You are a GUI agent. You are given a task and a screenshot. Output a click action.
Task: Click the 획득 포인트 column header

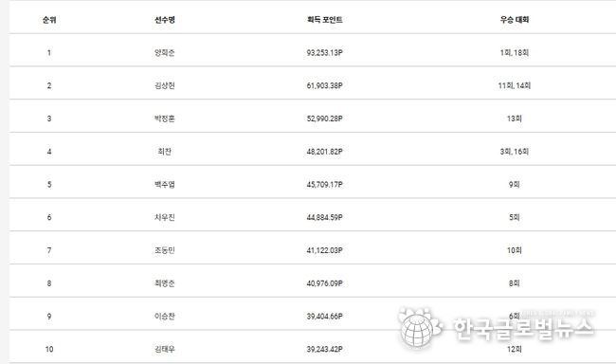324,20
